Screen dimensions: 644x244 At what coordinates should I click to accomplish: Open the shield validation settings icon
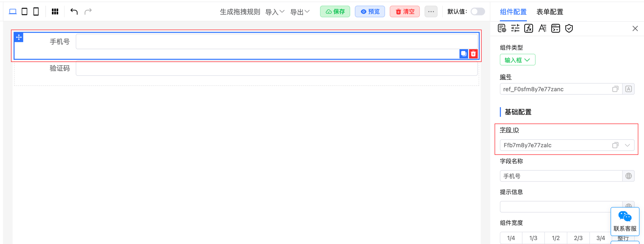point(569,29)
